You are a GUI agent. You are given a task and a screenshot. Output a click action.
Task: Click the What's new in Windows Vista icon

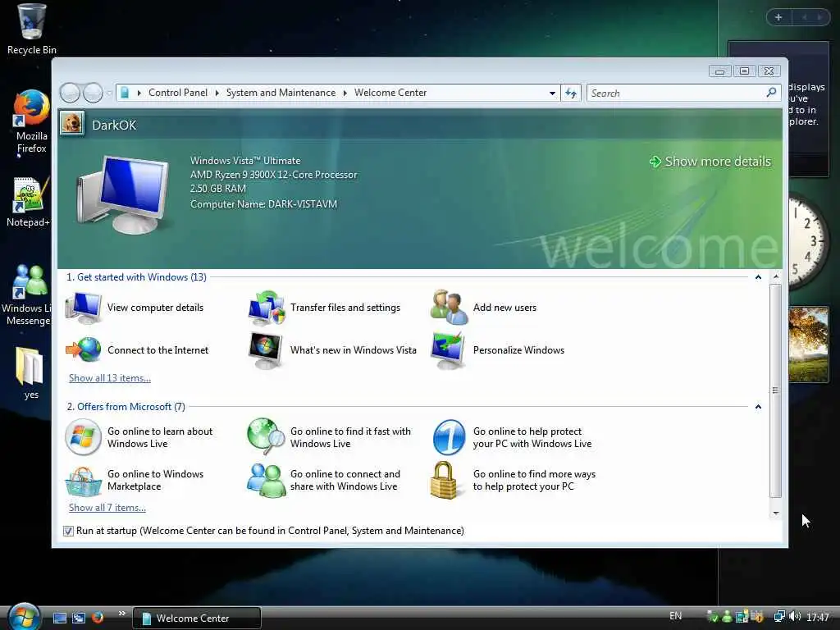pos(266,350)
